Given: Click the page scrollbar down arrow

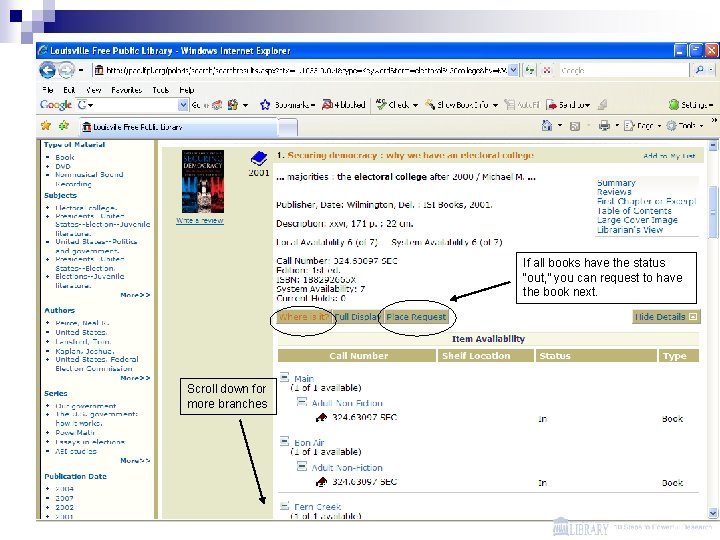Looking at the screenshot, I should 713,513.
